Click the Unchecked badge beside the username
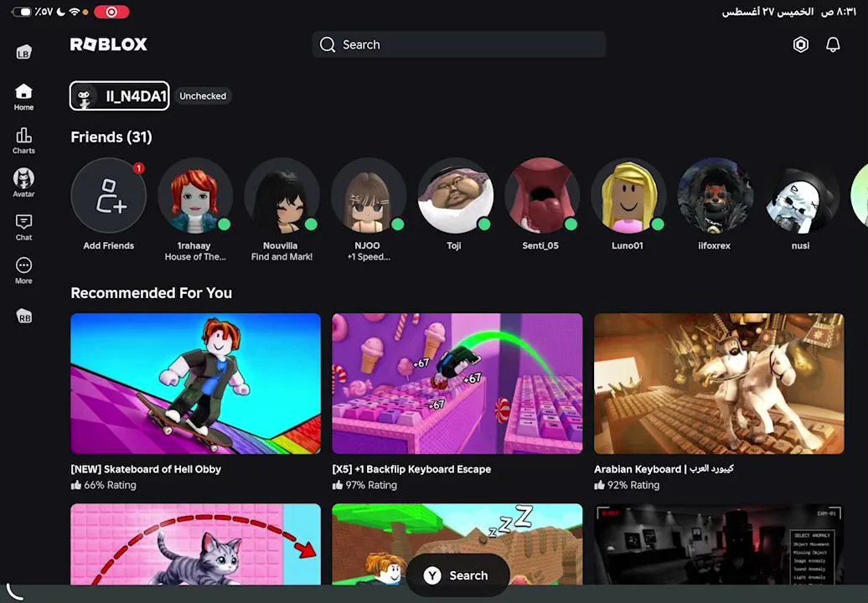This screenshot has height=603, width=868. [203, 95]
